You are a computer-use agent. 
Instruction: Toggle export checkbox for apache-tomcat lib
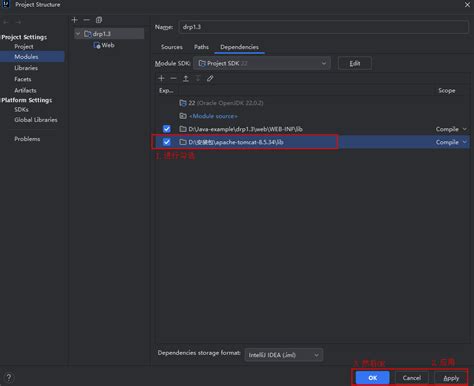(167, 142)
